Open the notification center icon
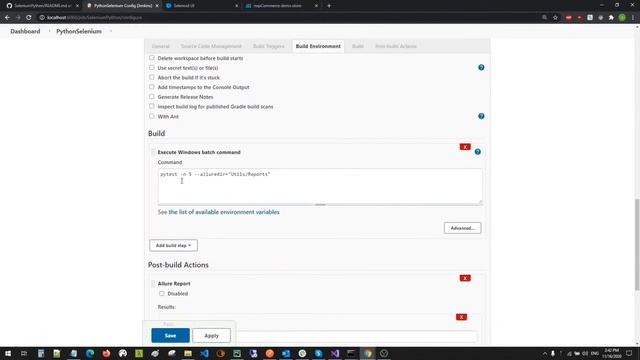 click(x=629, y=353)
